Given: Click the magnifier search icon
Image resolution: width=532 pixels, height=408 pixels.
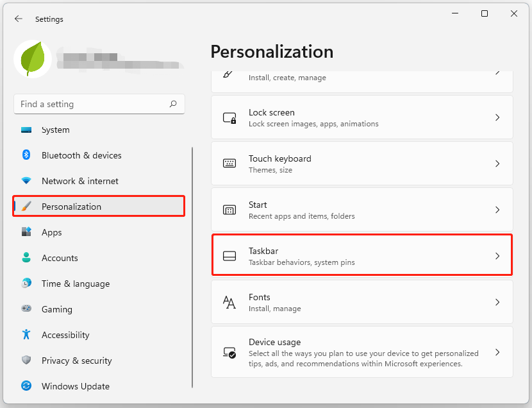Looking at the screenshot, I should 173,104.
